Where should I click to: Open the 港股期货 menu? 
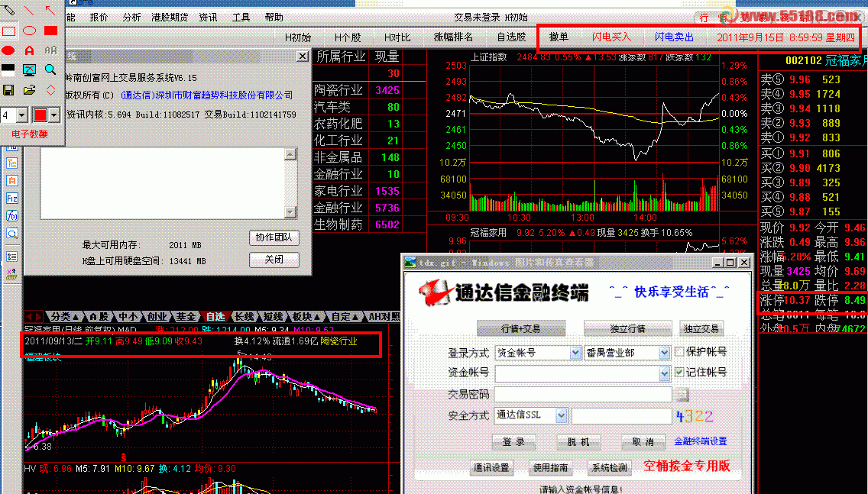tap(170, 17)
